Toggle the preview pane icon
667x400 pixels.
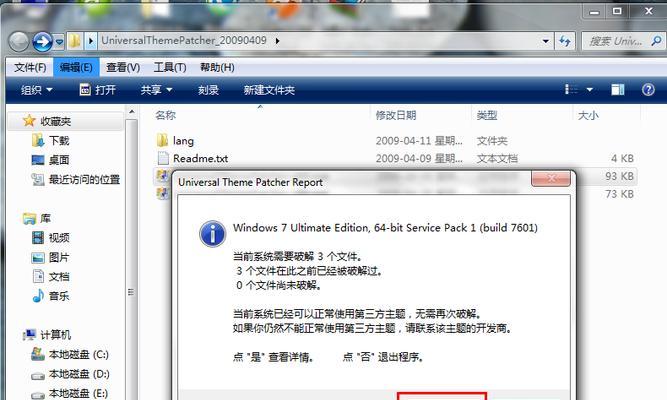tap(618, 89)
